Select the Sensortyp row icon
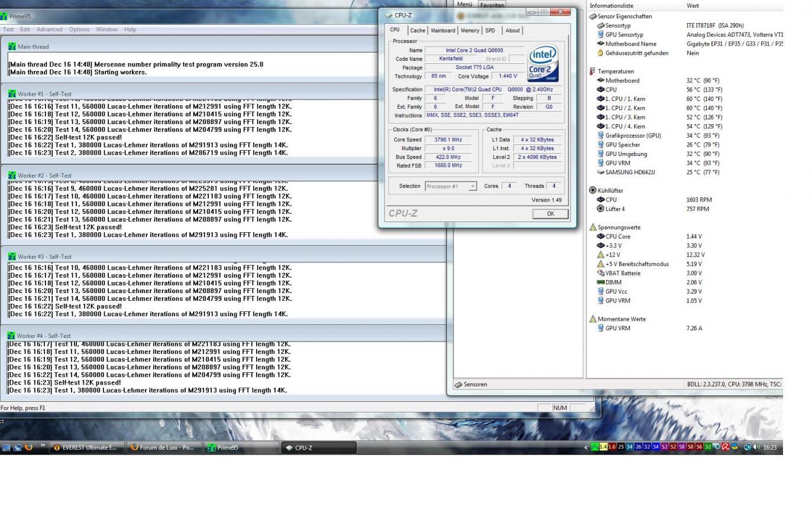This screenshot has width=812, height=507. point(601,26)
